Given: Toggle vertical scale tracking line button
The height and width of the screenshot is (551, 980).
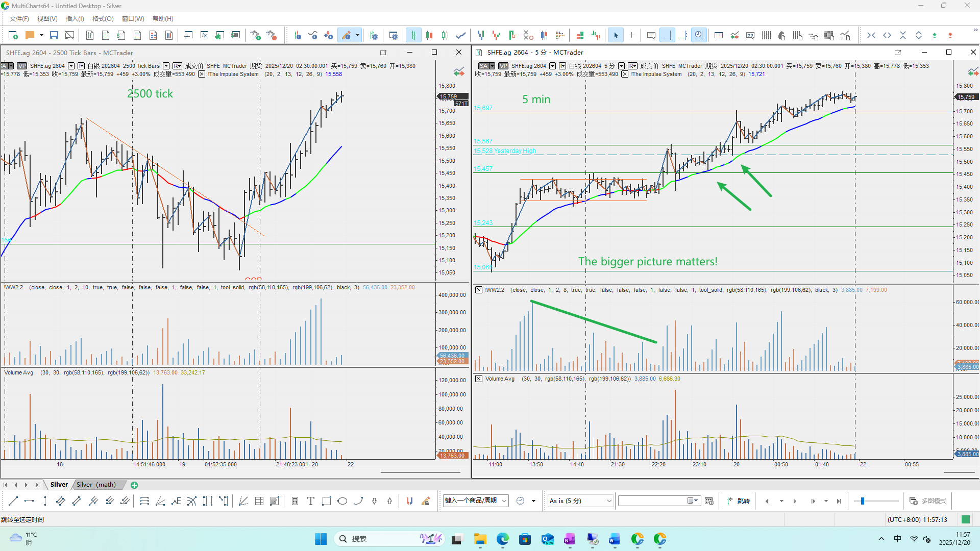Looking at the screenshot, I should (683, 35).
